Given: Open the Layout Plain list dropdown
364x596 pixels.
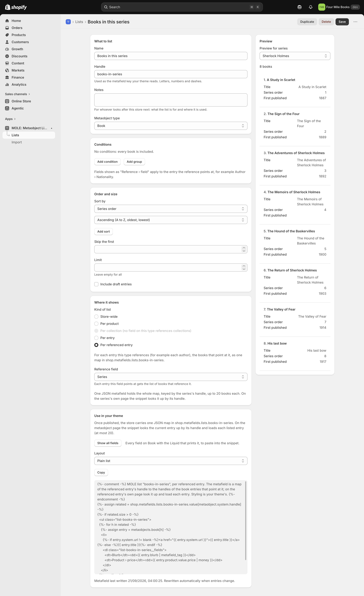Looking at the screenshot, I should [171, 461].
